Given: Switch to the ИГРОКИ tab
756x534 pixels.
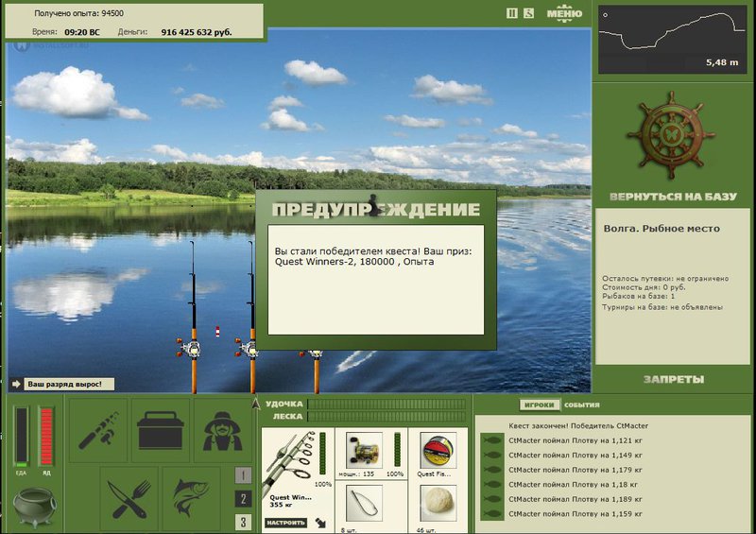Looking at the screenshot, I should point(539,405).
